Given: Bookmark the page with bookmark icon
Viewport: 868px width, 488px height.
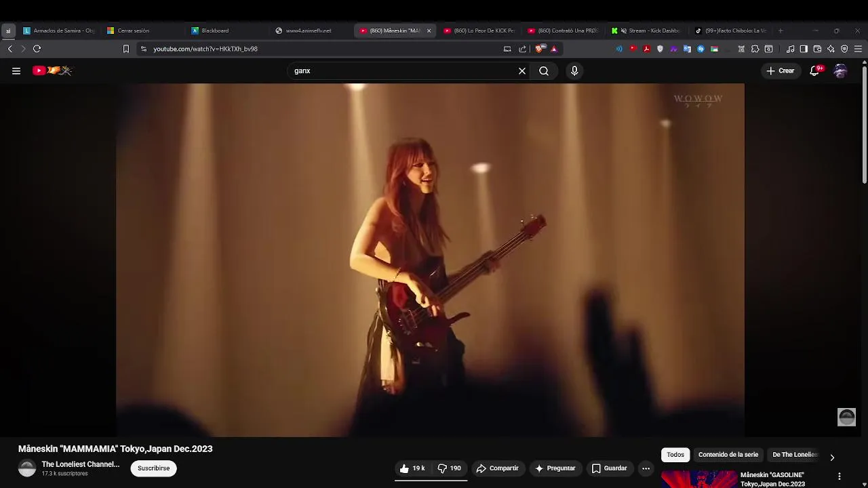Looking at the screenshot, I should (x=125, y=49).
